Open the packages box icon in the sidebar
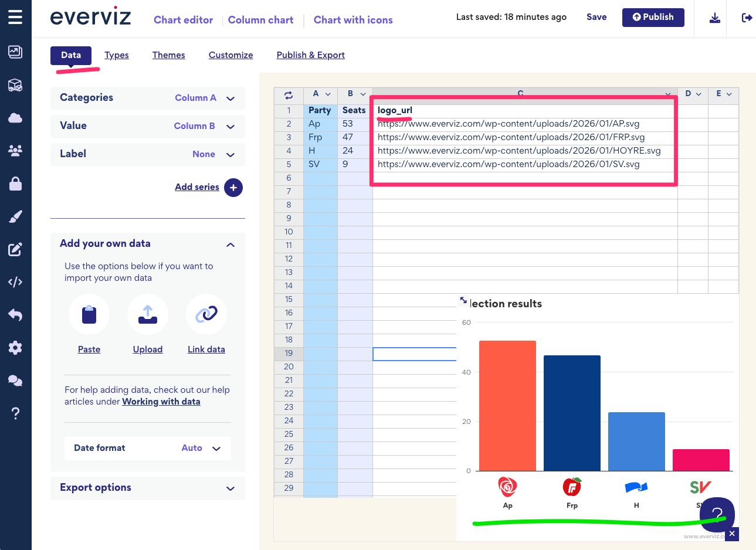The width and height of the screenshot is (756, 550). [x=15, y=85]
